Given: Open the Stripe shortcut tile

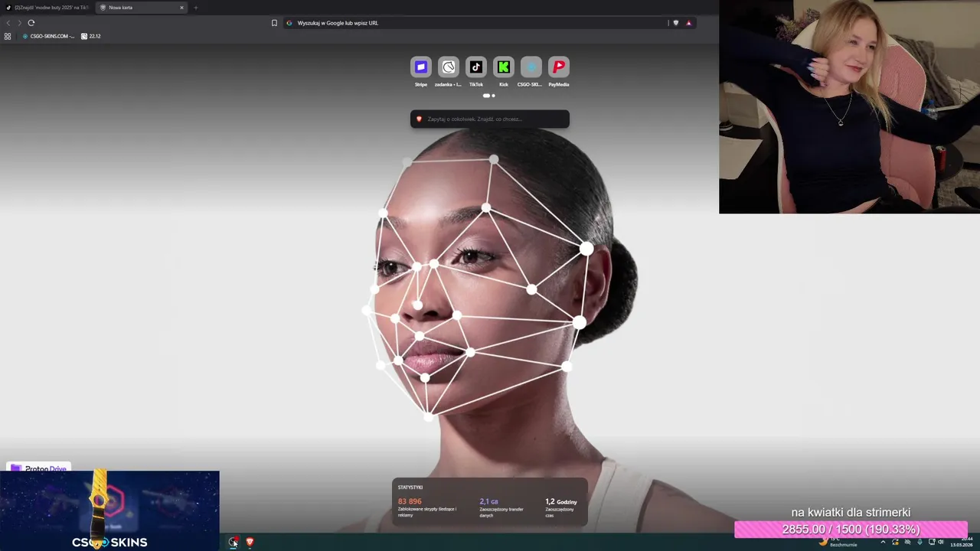Looking at the screenshot, I should [x=420, y=67].
